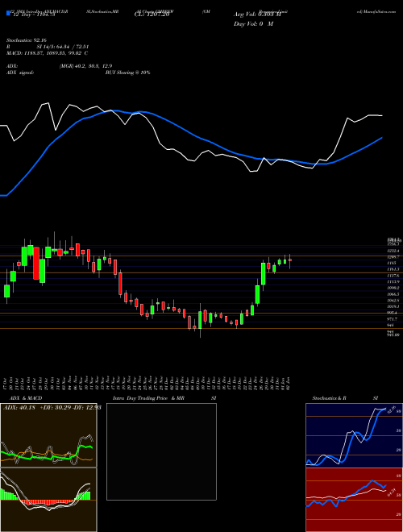This screenshot has height=532, width=403.
Task: Click 'BUY Slowing @ 10%' ADX signal text
Action: tap(127, 73)
